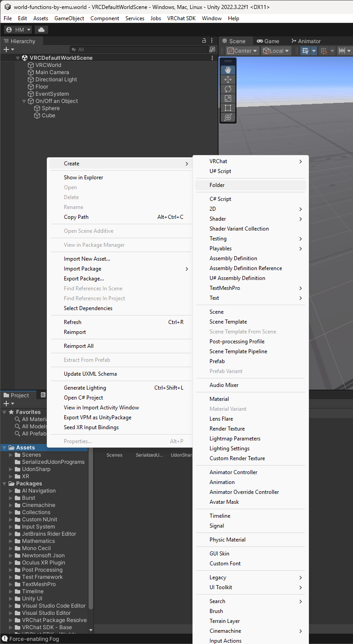Collapse the On/Off an Object hierarchy node
Image resolution: width=353 pixels, height=644 pixels.
(x=24, y=101)
